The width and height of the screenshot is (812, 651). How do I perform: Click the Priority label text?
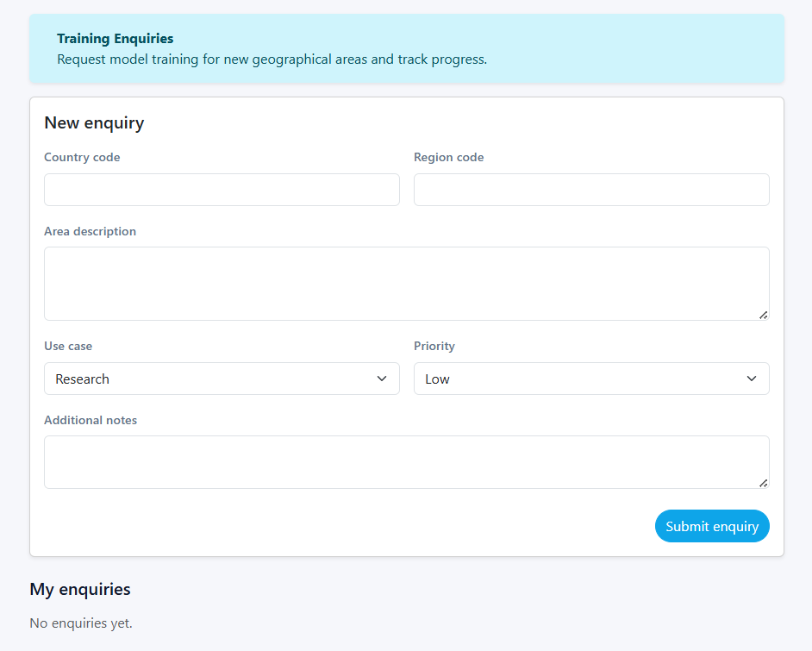pos(434,347)
